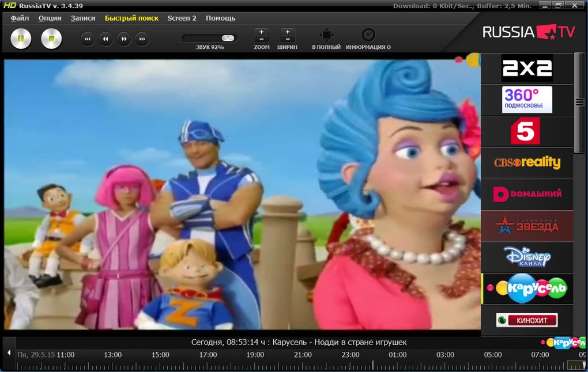Seek the timeline to 23:00
Screen dimensions: 588x372
pyautogui.click(x=350, y=355)
